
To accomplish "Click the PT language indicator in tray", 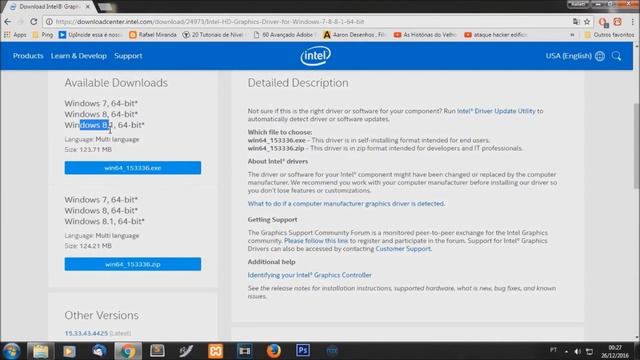I will pos(553,350).
